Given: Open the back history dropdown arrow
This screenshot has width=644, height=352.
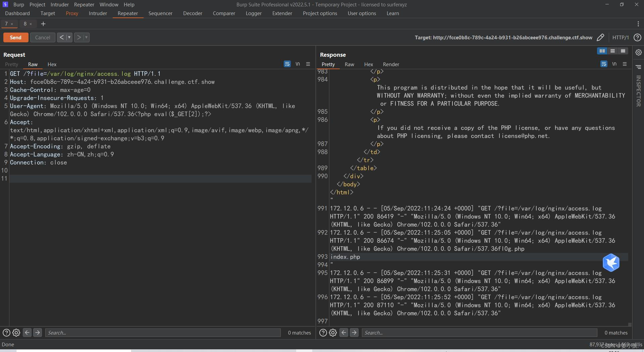Looking at the screenshot, I should click(x=69, y=37).
